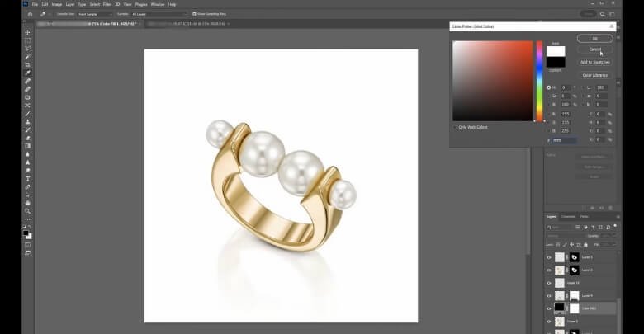Select the R red radio button

coord(549,114)
